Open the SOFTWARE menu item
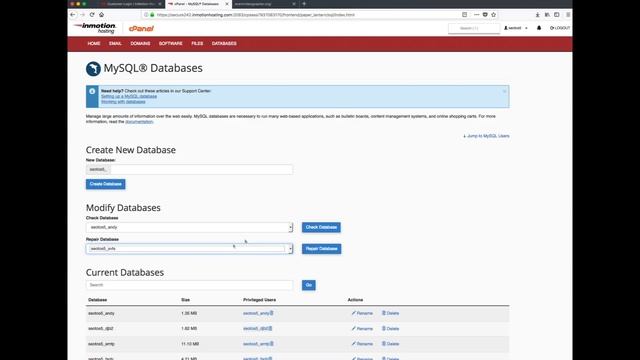 [171, 44]
